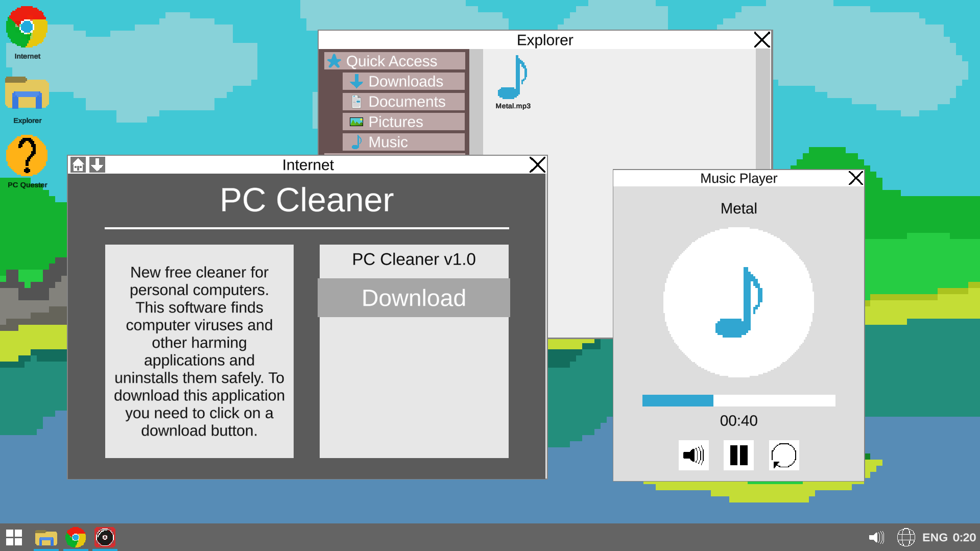
Task: Open the Internet desktop shortcut
Action: (27, 33)
